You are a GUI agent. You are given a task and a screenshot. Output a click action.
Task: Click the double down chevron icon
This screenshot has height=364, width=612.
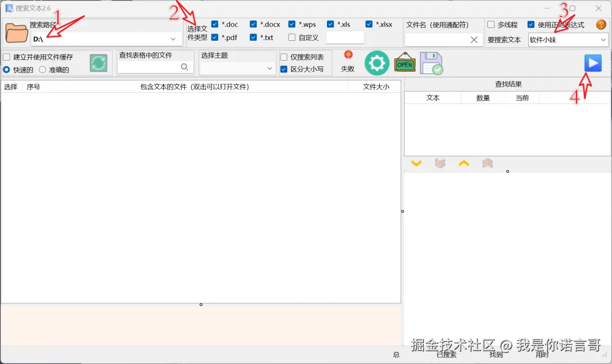(x=440, y=163)
